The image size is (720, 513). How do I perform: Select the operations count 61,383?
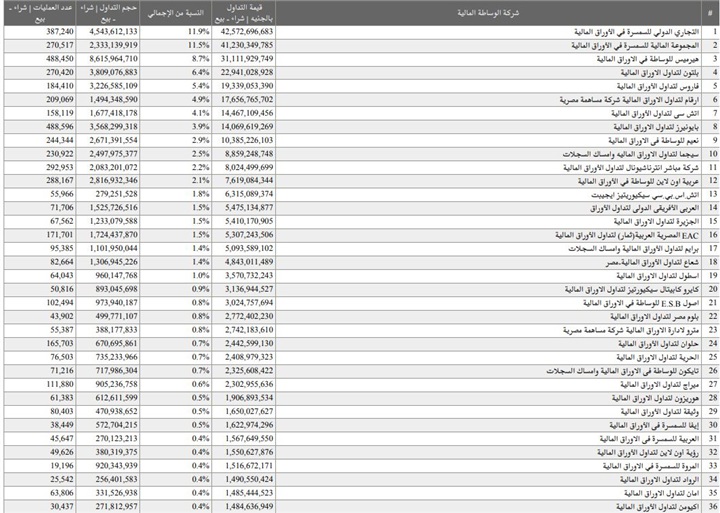[x=39, y=398]
